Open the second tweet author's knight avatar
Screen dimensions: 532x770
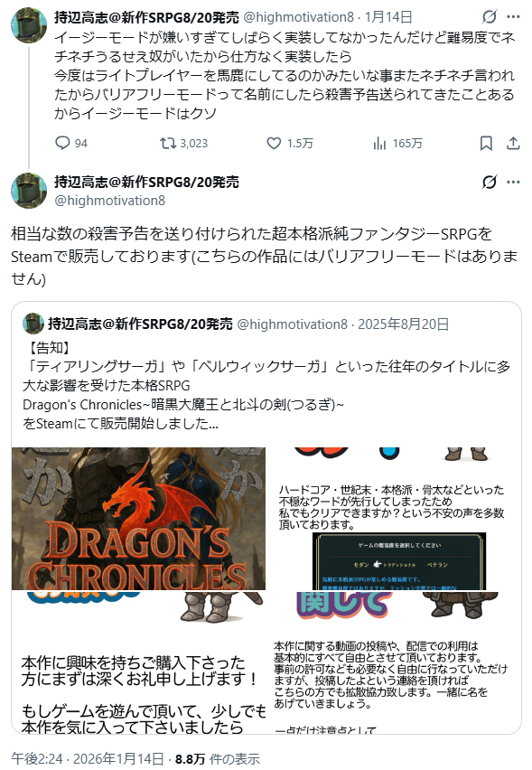pyautogui.click(x=29, y=191)
